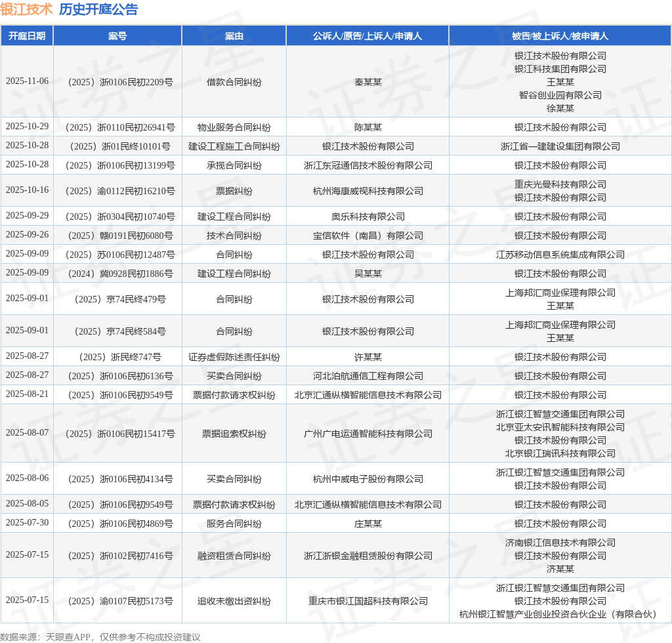Click defendant 智谷创业园有限公司

click(x=560, y=95)
